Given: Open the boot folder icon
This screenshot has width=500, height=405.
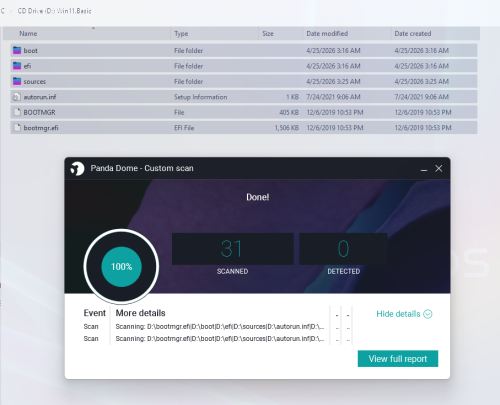Looking at the screenshot, I should (17, 50).
